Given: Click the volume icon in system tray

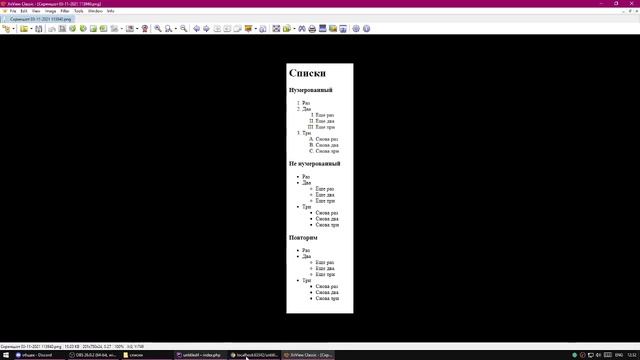Looking at the screenshot, I should (599, 355).
